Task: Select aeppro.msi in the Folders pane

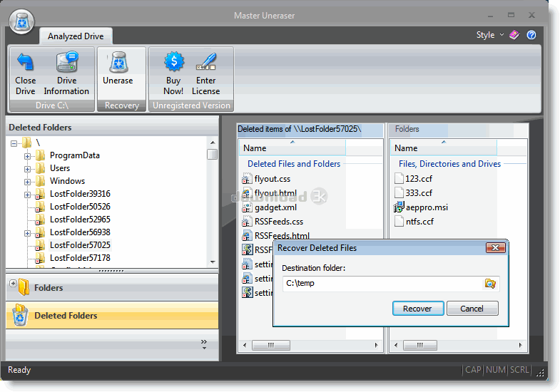Action: pos(427,207)
